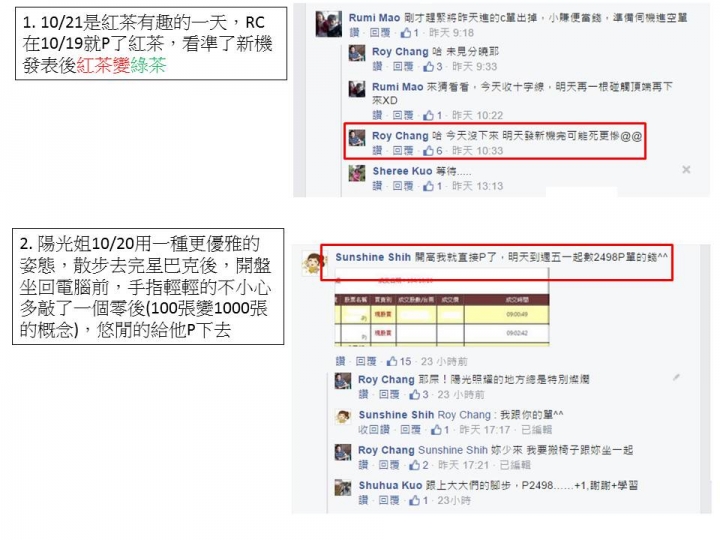Click pencil edit icon beside Roy Chang's comment

point(676,377)
